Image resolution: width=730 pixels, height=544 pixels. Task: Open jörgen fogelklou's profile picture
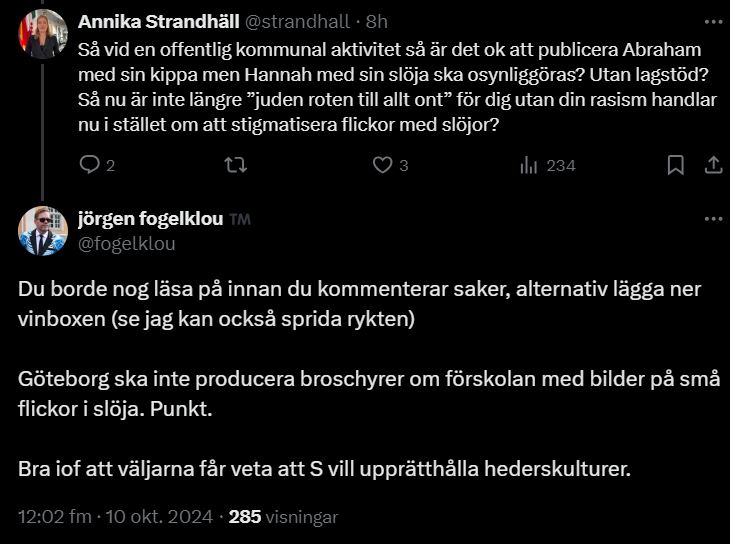pos(43,231)
